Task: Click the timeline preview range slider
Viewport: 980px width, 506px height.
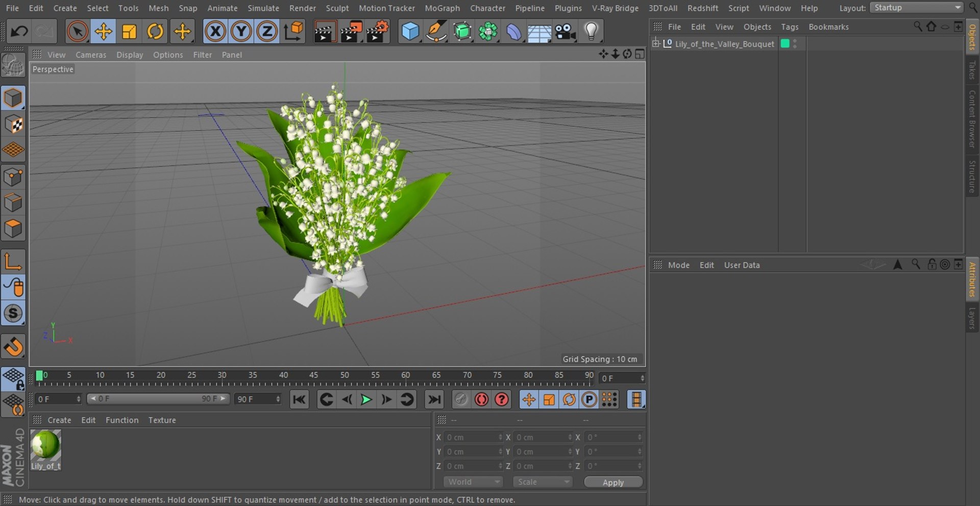Action: pos(158,398)
